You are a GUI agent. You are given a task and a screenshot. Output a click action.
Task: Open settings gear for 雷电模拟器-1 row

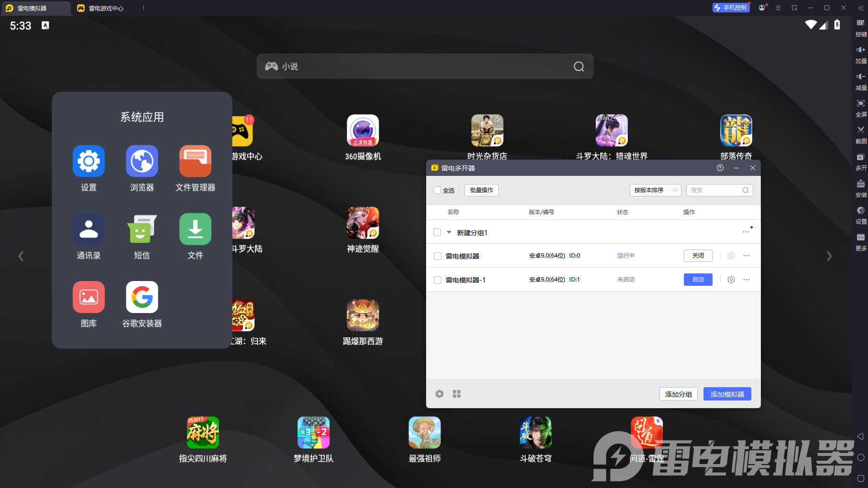click(x=731, y=280)
